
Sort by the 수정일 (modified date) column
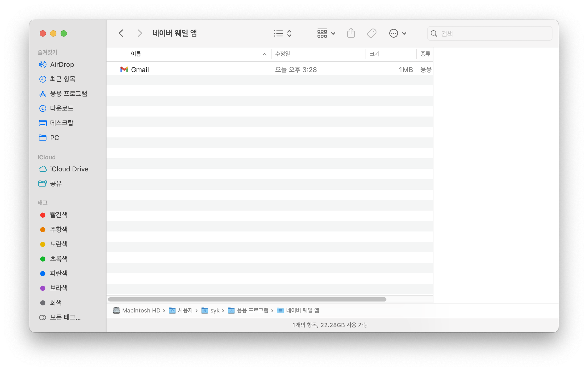(283, 54)
